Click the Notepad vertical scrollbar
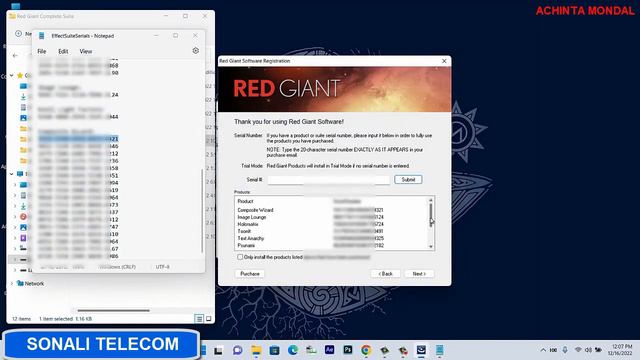 point(202,211)
